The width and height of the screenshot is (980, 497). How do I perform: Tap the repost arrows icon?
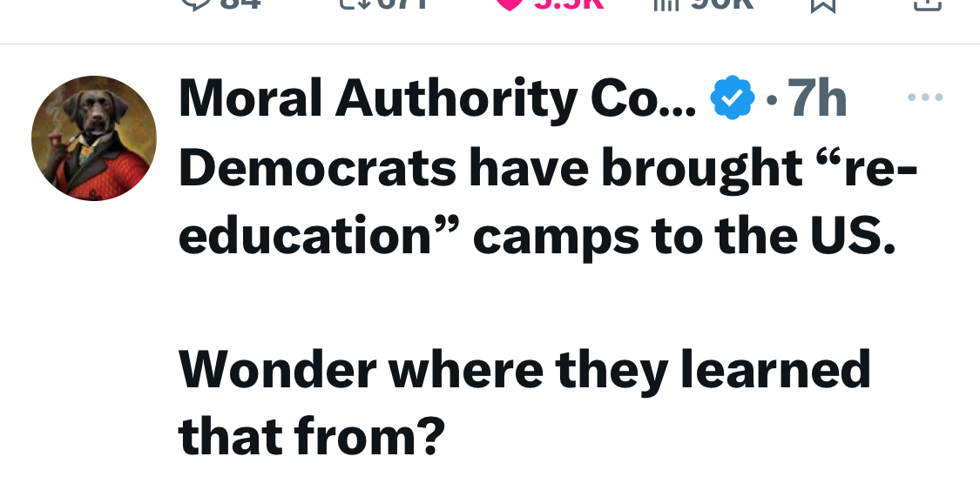tap(354, 3)
